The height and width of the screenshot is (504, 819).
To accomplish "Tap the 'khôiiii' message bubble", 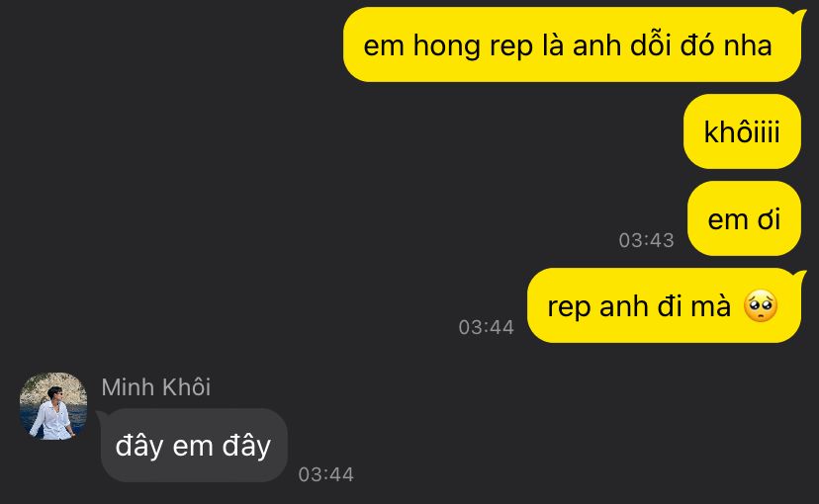I will point(742,131).
